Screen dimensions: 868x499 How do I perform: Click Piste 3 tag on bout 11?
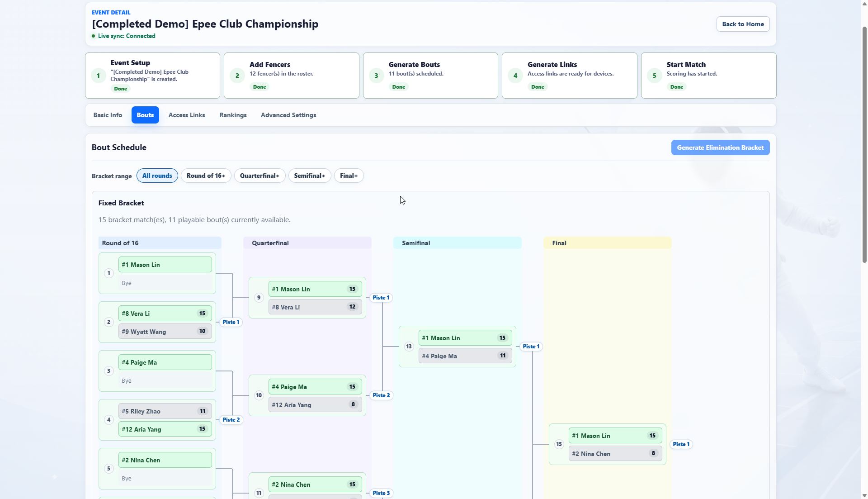click(381, 493)
